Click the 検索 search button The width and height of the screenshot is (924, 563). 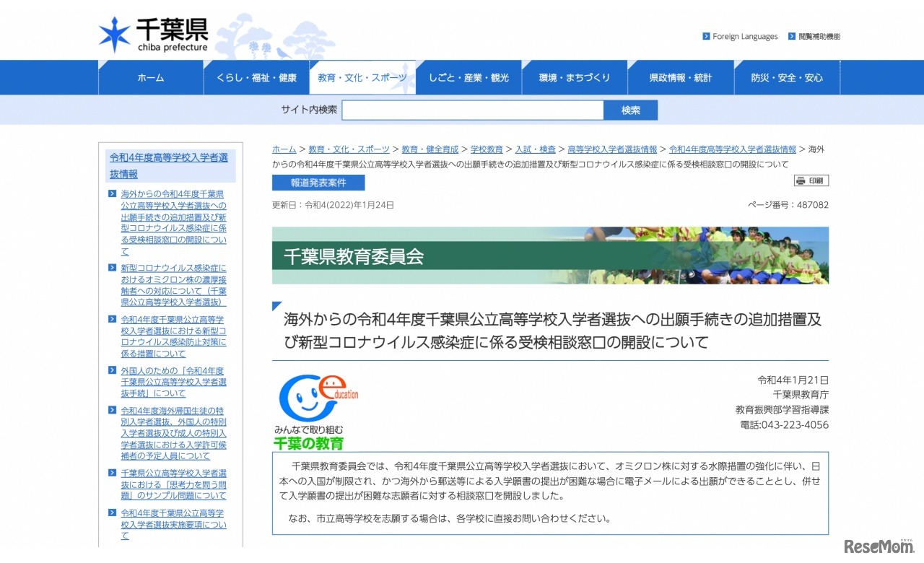[x=630, y=109]
